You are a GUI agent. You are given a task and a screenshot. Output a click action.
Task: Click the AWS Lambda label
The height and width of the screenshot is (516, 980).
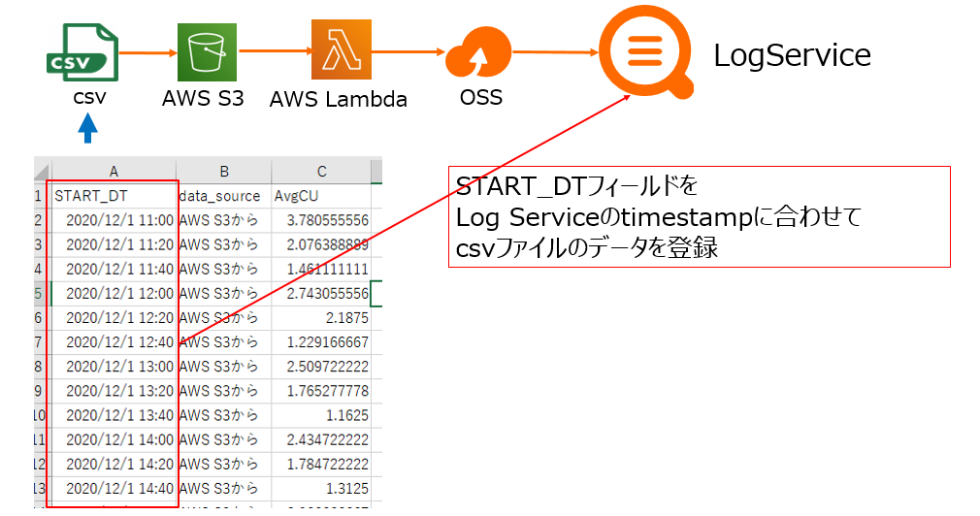tap(338, 99)
